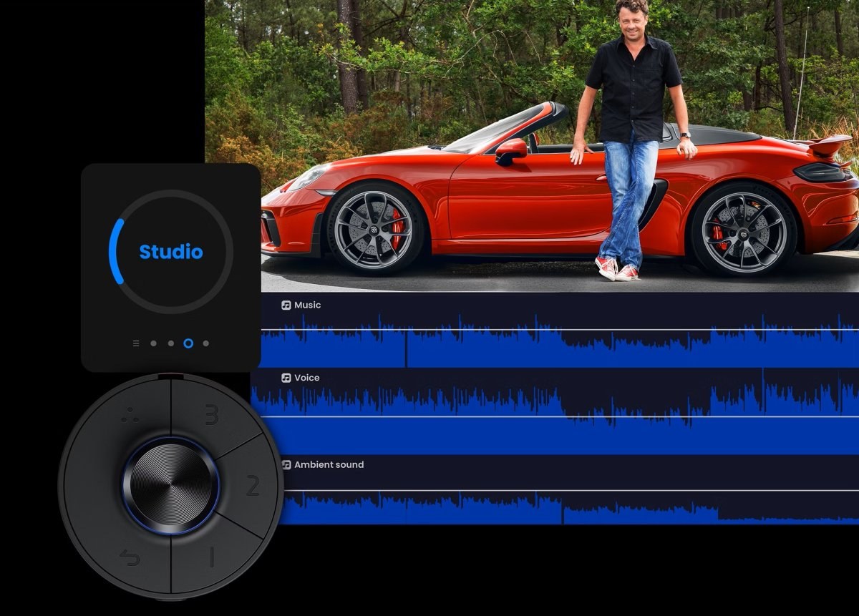The image size is (859, 616).
Task: Select the last page dot in overlay
Action: tap(206, 343)
